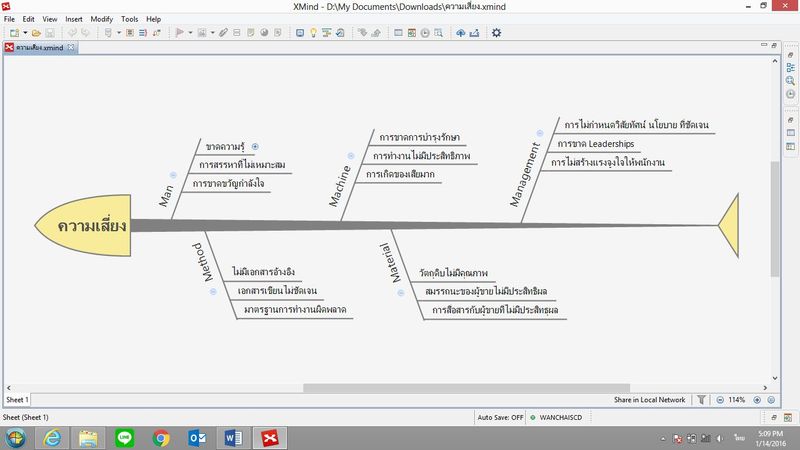Undo the last action
The image size is (800, 450).
[x=72, y=33]
